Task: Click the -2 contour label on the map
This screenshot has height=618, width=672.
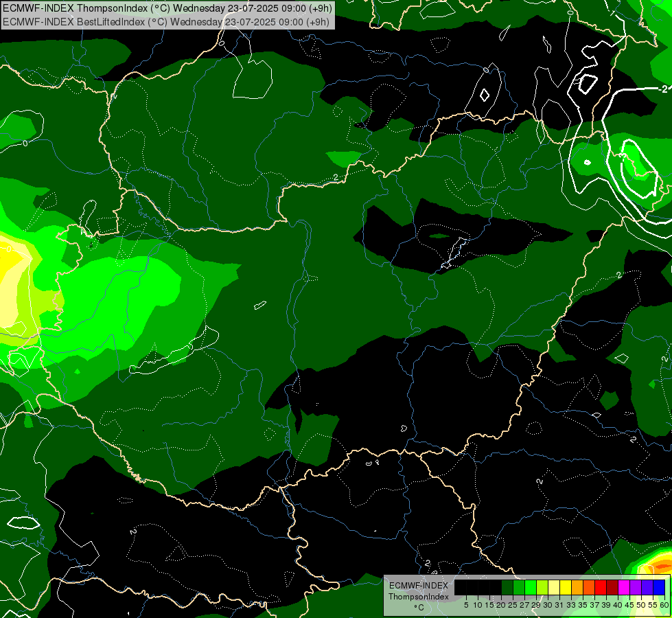Action: coord(663,89)
